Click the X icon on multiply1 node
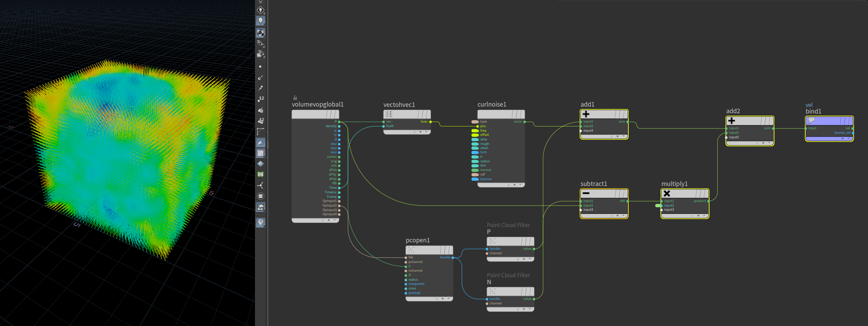 tap(667, 193)
